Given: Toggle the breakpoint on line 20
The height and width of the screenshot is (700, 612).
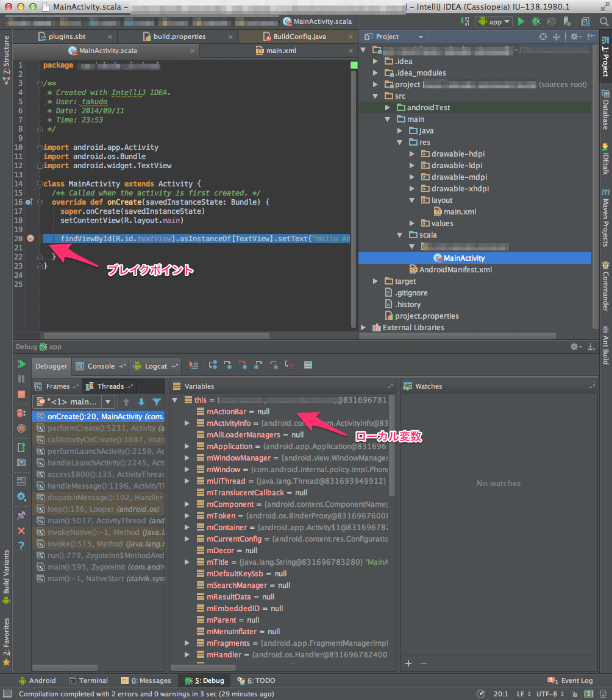Looking at the screenshot, I should pyautogui.click(x=30, y=238).
